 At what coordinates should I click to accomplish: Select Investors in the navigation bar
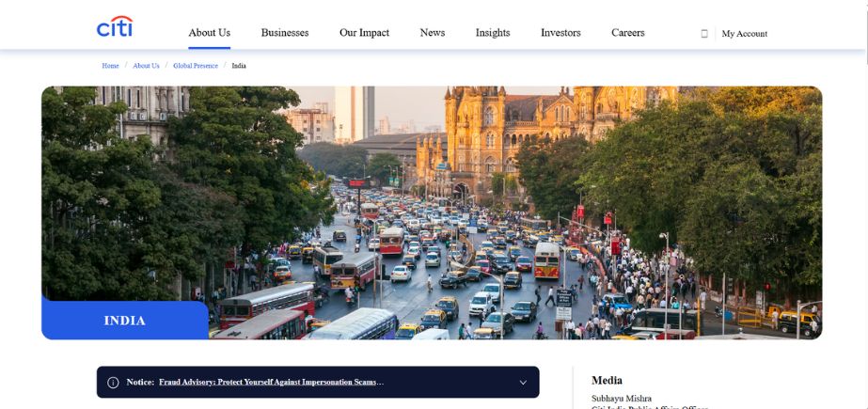click(560, 33)
